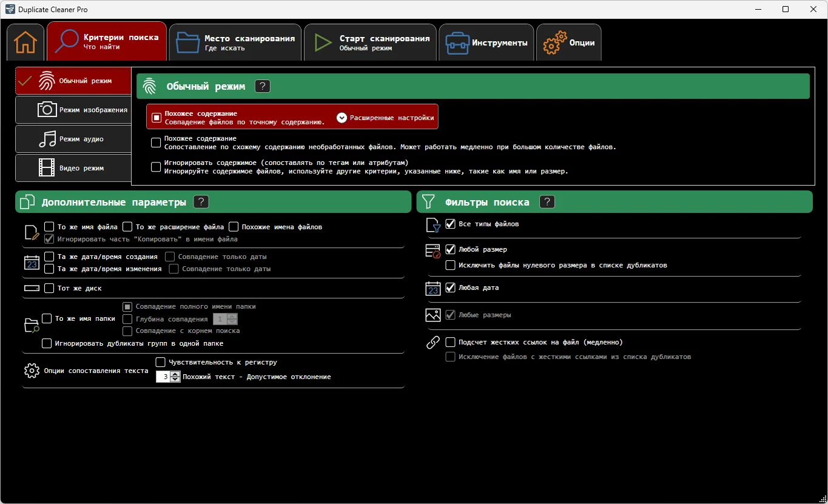
Task: Open help for Фильтры поиска header
Action: [547, 202]
